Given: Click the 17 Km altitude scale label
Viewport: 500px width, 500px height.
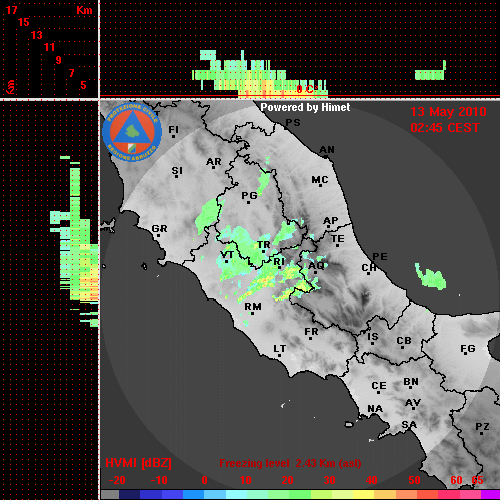Looking at the screenshot, I should click(x=11, y=10).
